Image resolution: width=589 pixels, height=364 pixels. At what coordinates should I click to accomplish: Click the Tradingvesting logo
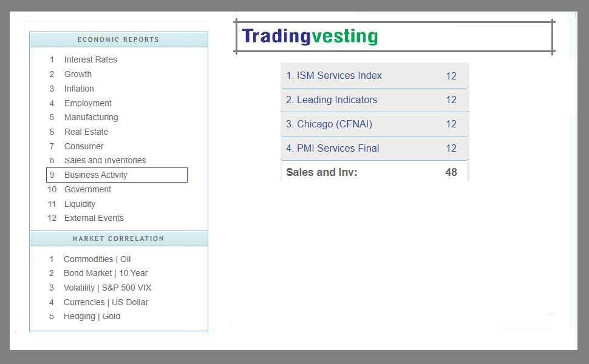click(310, 36)
